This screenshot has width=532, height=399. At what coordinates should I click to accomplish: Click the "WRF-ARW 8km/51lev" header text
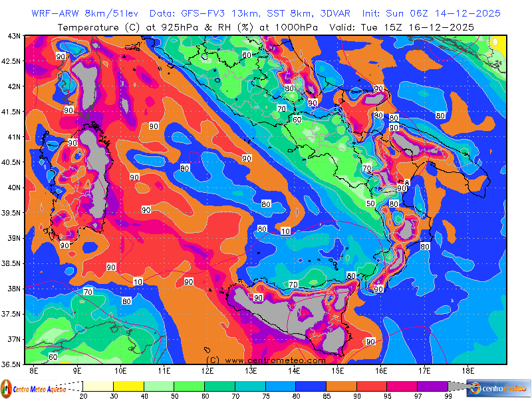tap(84, 13)
